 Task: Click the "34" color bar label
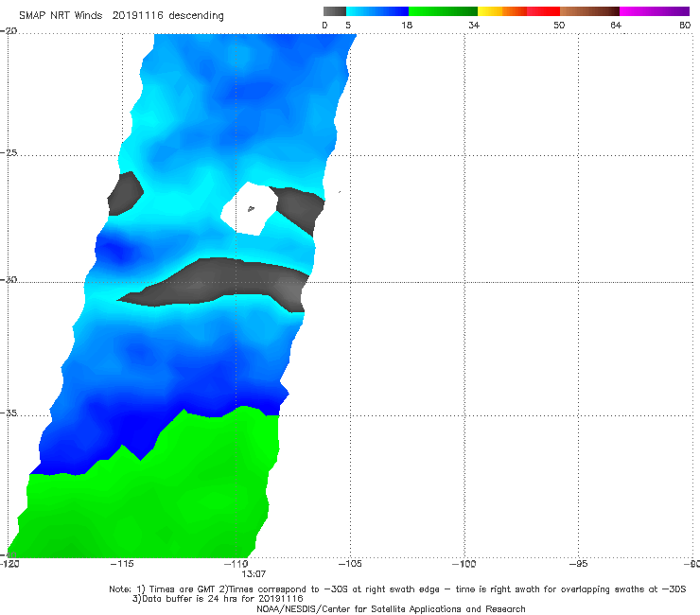pyautogui.click(x=474, y=25)
